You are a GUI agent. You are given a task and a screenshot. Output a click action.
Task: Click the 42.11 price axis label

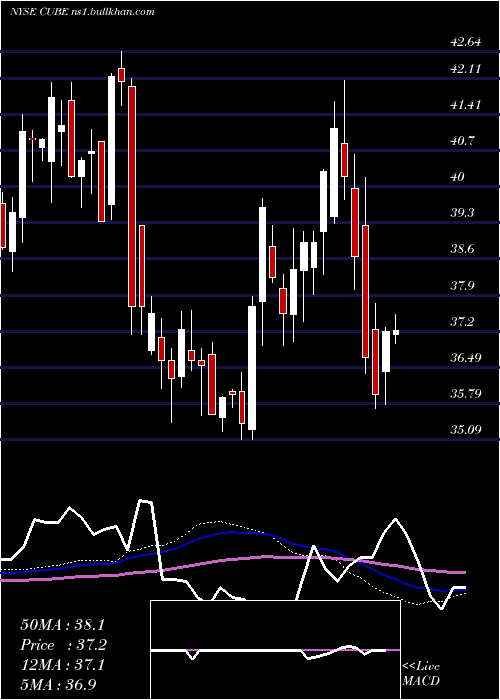click(465, 69)
